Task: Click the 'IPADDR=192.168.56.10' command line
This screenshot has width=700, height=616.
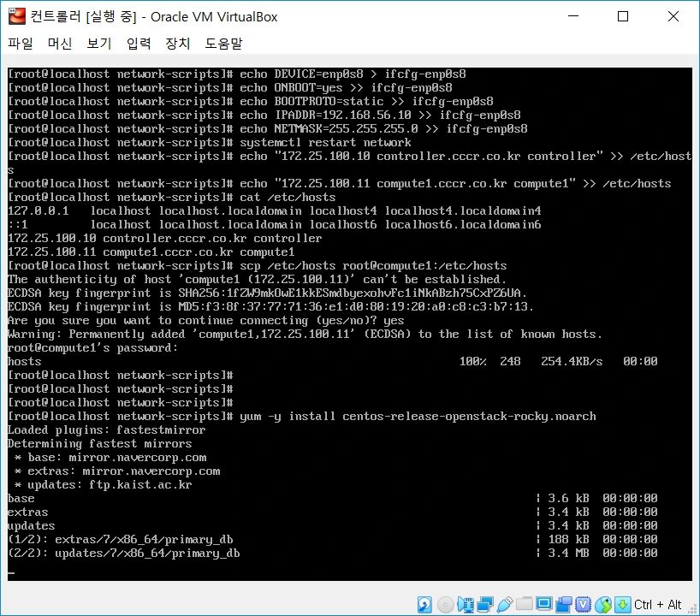Action: 264,115
